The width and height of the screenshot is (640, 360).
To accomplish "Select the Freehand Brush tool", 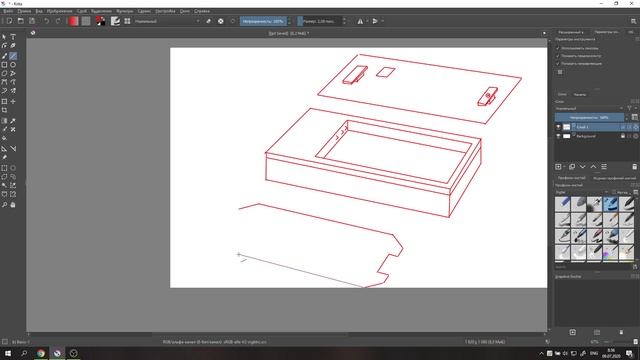I will [4, 56].
